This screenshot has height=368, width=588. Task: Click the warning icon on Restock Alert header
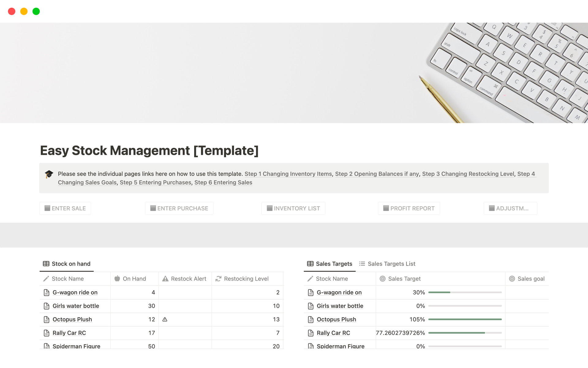pos(165,278)
